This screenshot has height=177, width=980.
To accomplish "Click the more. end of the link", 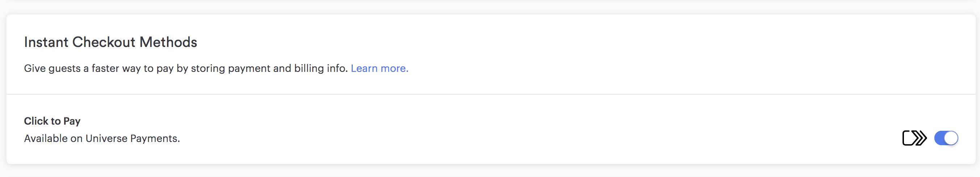I will (x=394, y=68).
